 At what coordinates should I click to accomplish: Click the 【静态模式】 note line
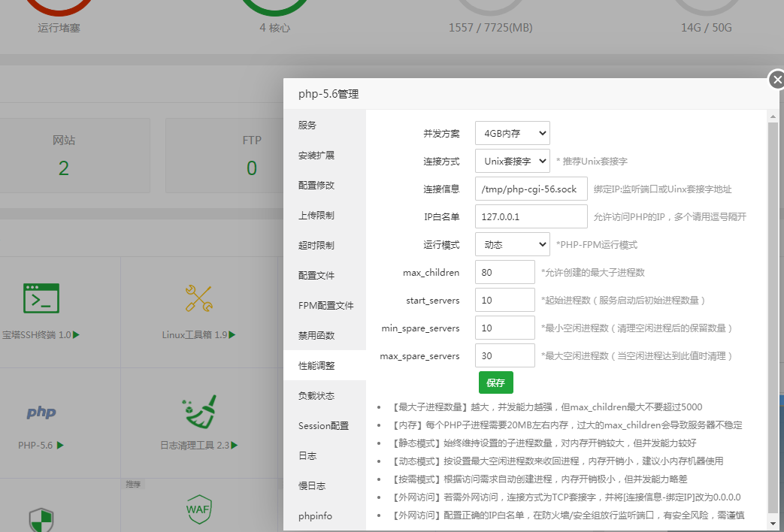(543, 443)
